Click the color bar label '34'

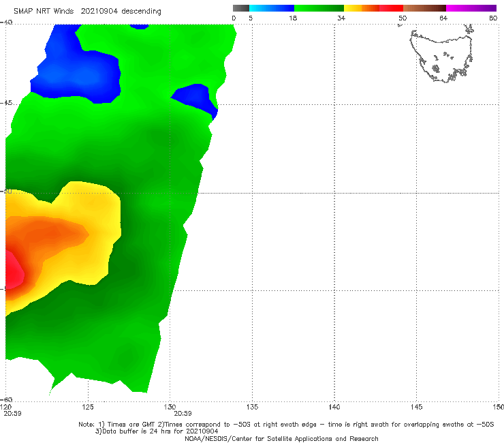click(x=341, y=18)
